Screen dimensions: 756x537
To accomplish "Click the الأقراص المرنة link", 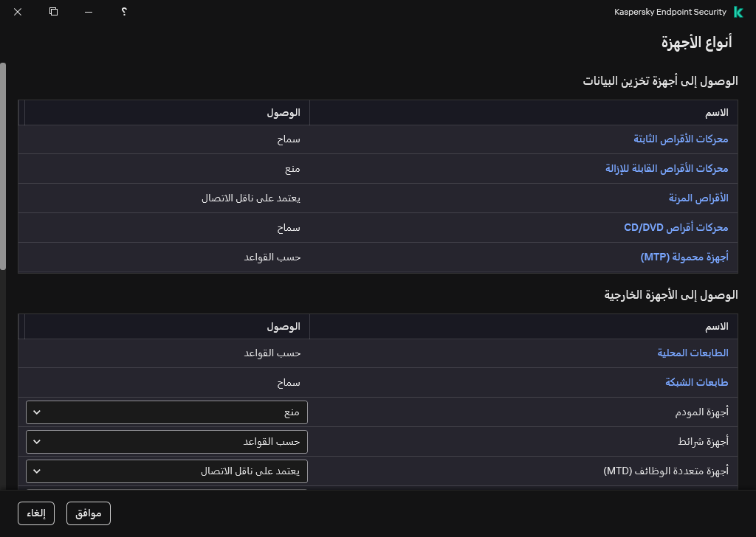I will point(698,198).
